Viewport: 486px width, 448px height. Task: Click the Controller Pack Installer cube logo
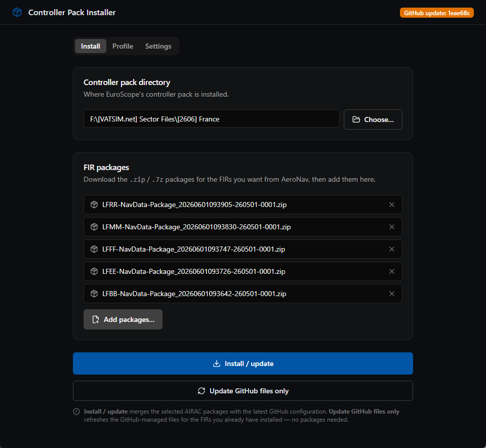(17, 12)
